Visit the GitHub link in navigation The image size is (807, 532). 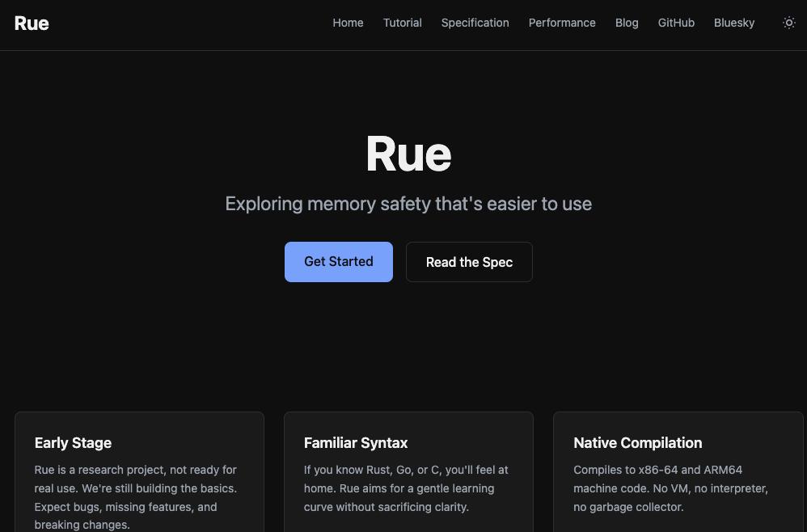click(676, 23)
